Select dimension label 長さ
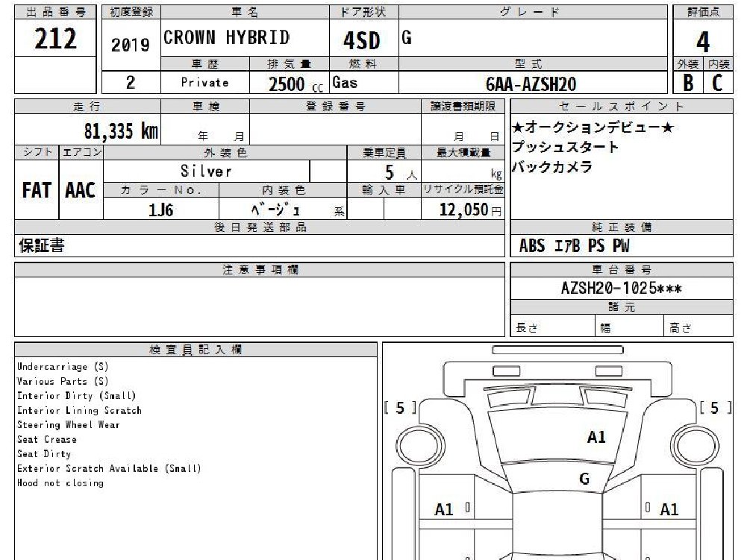The width and height of the screenshot is (747, 560). click(x=527, y=327)
